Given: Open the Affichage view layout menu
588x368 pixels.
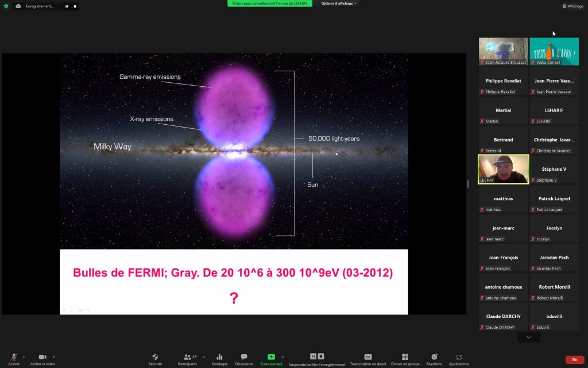Looking at the screenshot, I should [x=573, y=6].
